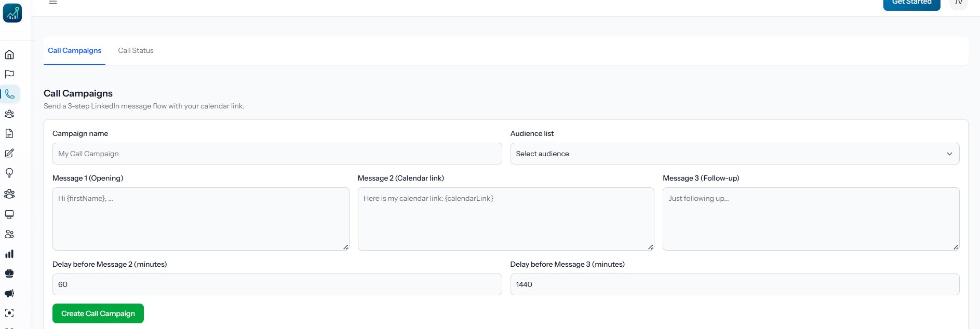This screenshot has width=980, height=329.
Task: Switch to the Call Campaigns tab
Action: tap(75, 50)
